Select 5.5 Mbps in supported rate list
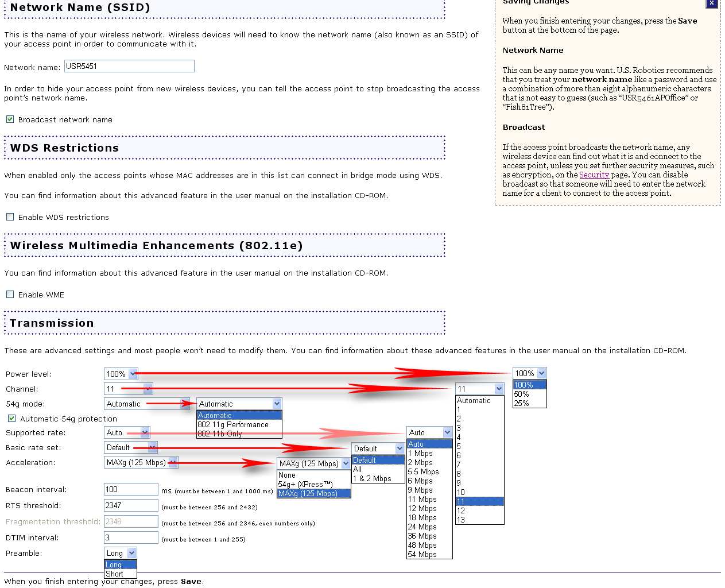 tap(429, 471)
